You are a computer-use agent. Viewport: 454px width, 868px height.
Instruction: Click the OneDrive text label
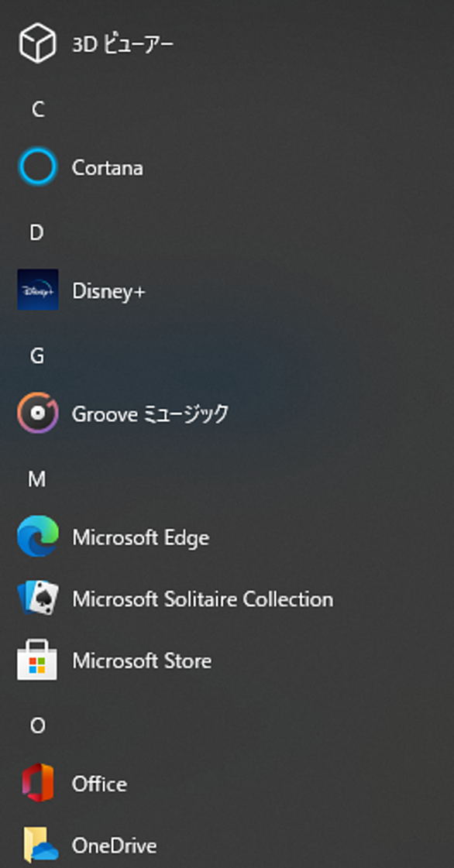[x=115, y=846]
